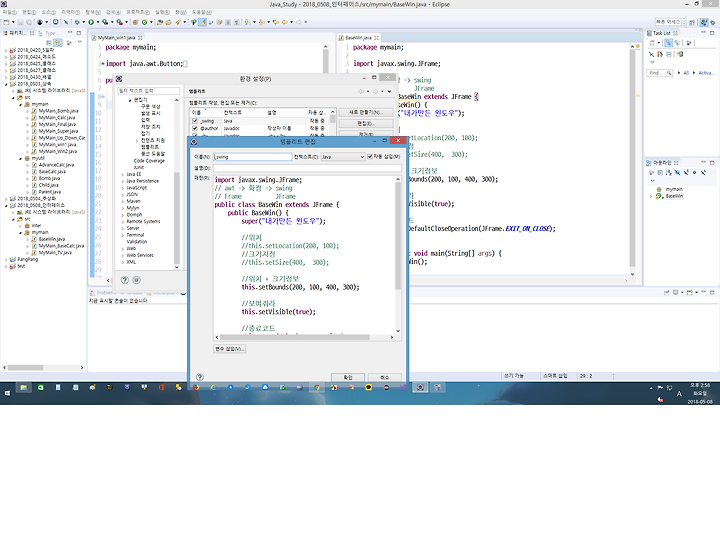Expand the Maven preferences node
Image resolution: width=720 pixels, height=544 pixels.
[123, 201]
